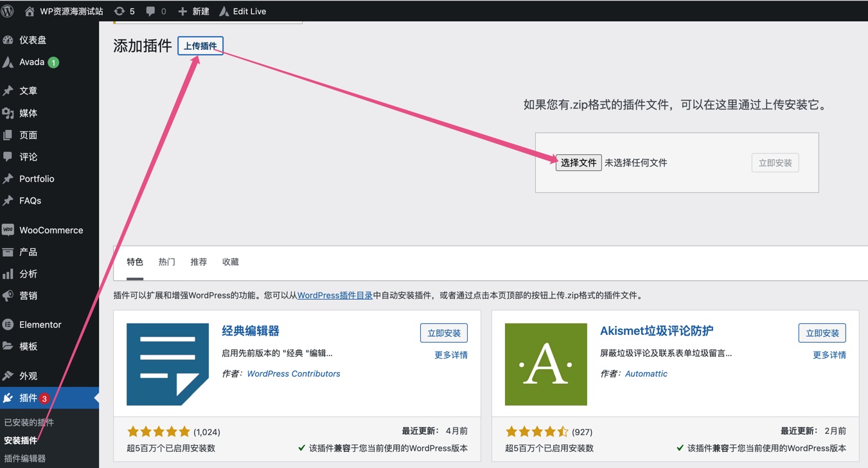Click the 产品 products icon
868x468 pixels.
tap(8, 252)
